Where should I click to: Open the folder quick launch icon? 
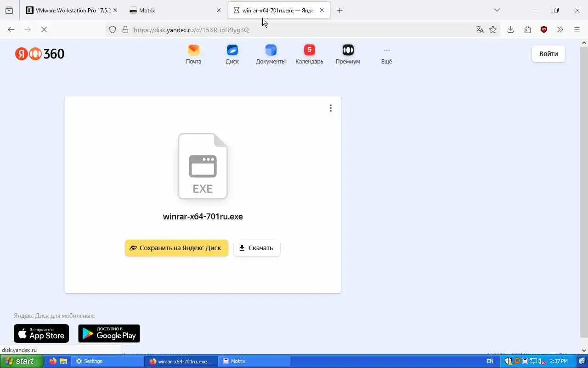tap(63, 361)
